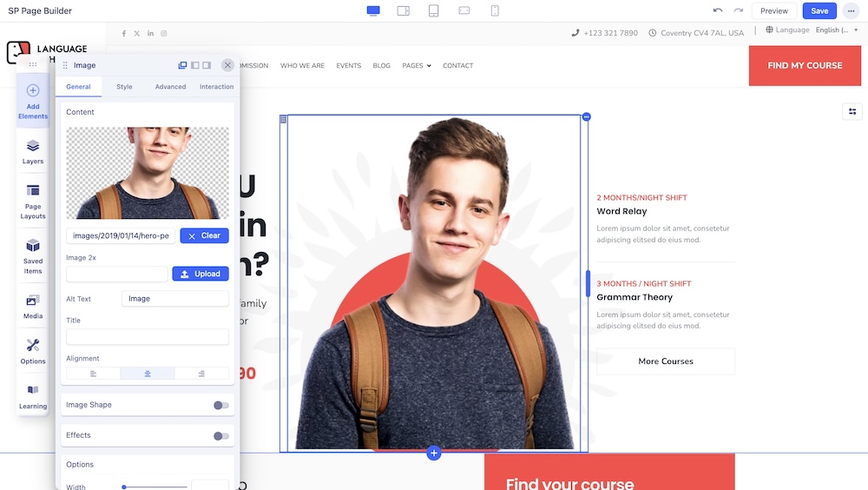This screenshot has width=868, height=490.
Task: Switch to tablet landscape device view
Action: click(404, 10)
